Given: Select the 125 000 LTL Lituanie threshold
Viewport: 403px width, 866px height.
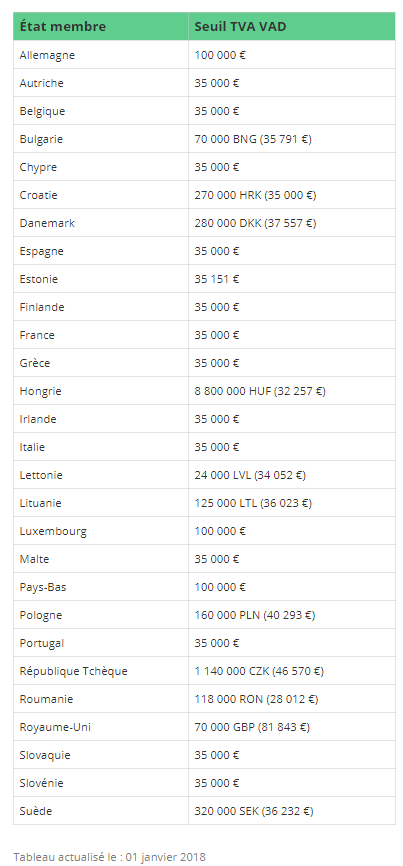Looking at the screenshot, I should click(253, 503).
